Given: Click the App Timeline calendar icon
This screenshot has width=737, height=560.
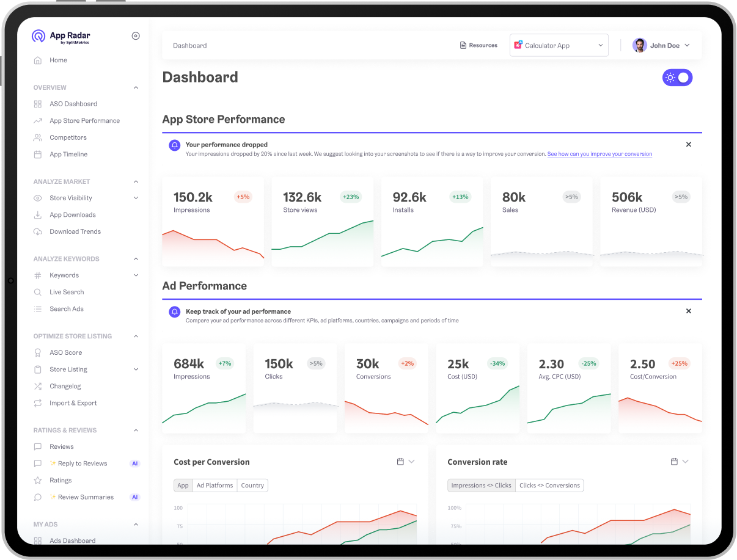Looking at the screenshot, I should pyautogui.click(x=38, y=155).
